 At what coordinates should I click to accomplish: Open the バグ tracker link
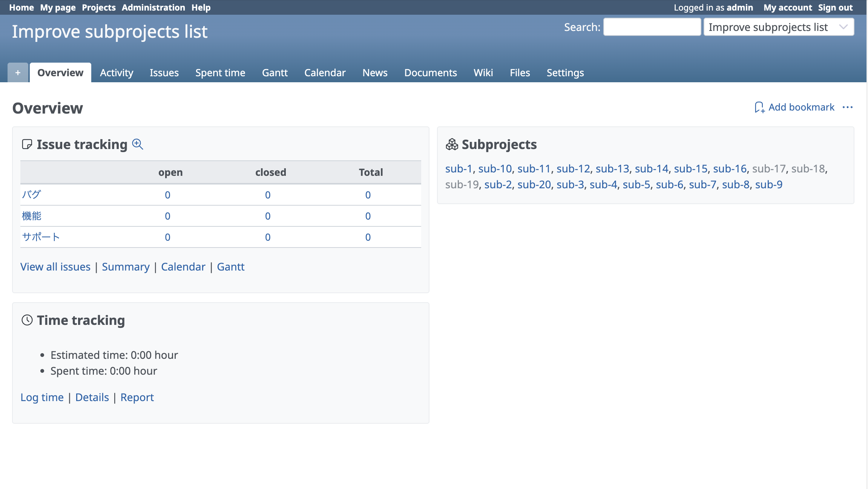pyautogui.click(x=31, y=195)
